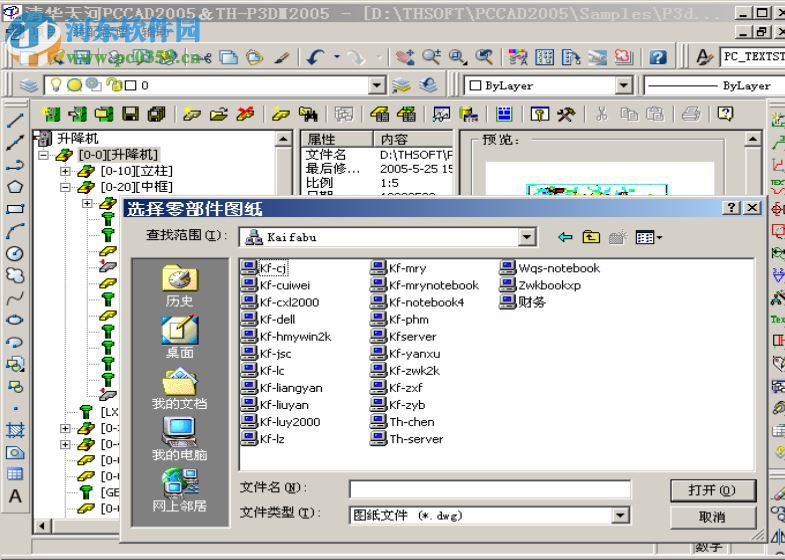785x560 pixels.
Task: Toggle the layer freeze sun icon
Action: pos(74,85)
